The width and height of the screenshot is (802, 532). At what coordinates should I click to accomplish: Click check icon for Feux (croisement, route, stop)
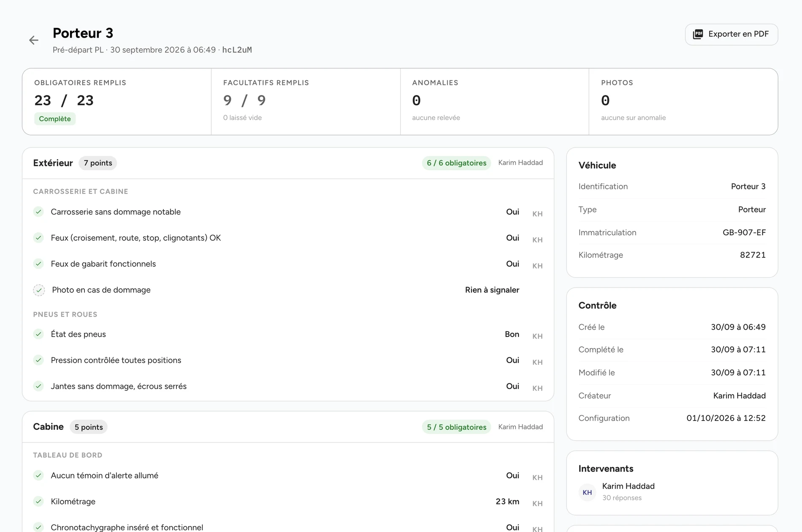(x=38, y=238)
